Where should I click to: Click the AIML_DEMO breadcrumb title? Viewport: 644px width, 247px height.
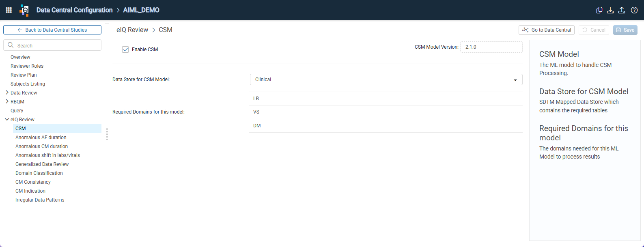pyautogui.click(x=141, y=10)
